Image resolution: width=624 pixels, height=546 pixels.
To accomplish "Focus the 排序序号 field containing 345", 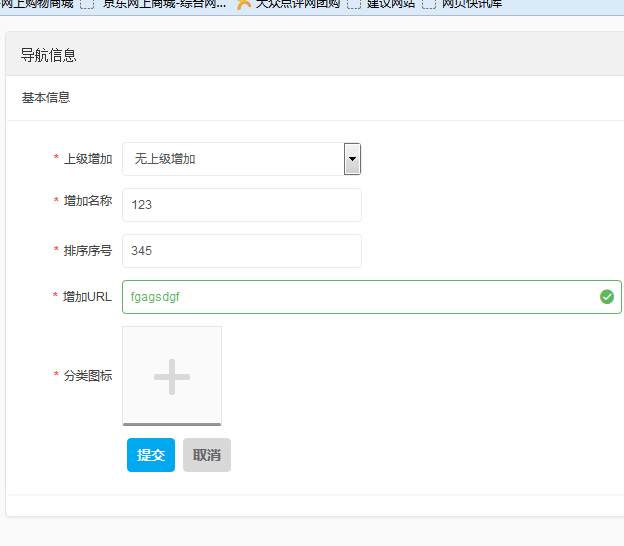I will tap(241, 251).
